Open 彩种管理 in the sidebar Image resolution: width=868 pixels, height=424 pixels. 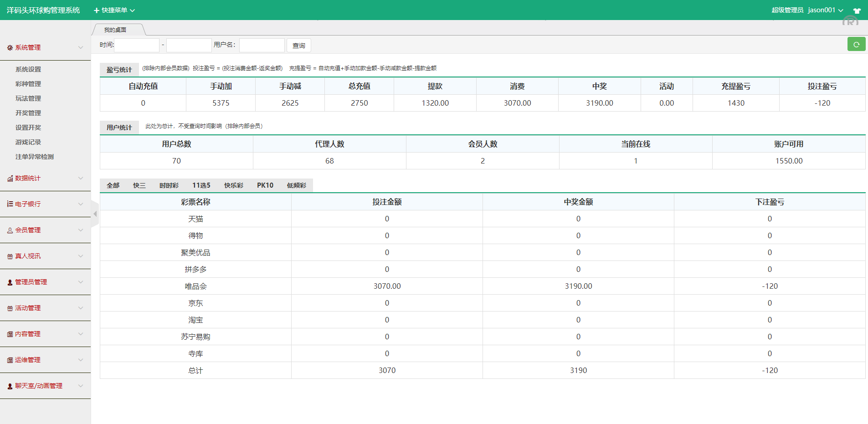[28, 84]
